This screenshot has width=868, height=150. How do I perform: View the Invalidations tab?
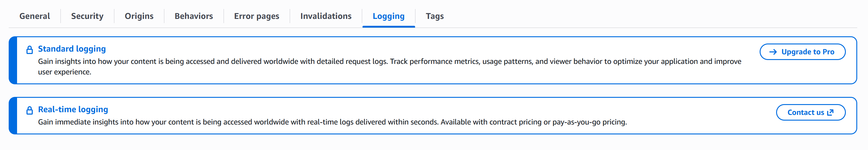point(326,16)
